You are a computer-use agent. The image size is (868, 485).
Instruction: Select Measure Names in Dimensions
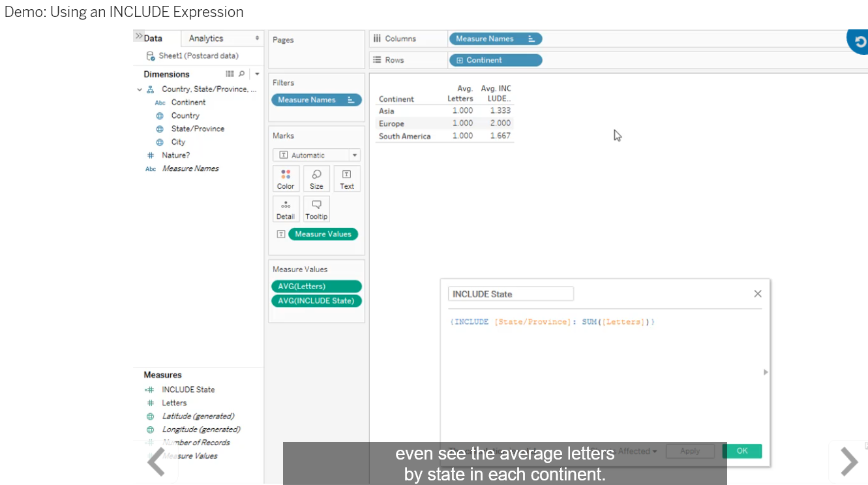[190, 168]
